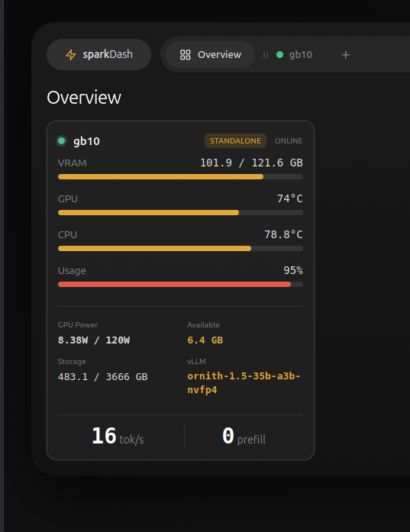Click the Storage label
Screen dimensions: 410x532
pos(72,362)
